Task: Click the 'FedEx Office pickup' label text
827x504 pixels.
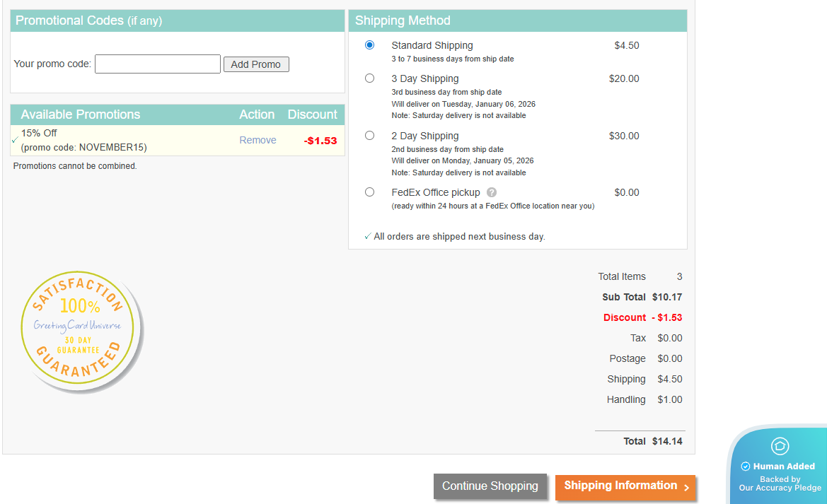Action: [x=436, y=192]
